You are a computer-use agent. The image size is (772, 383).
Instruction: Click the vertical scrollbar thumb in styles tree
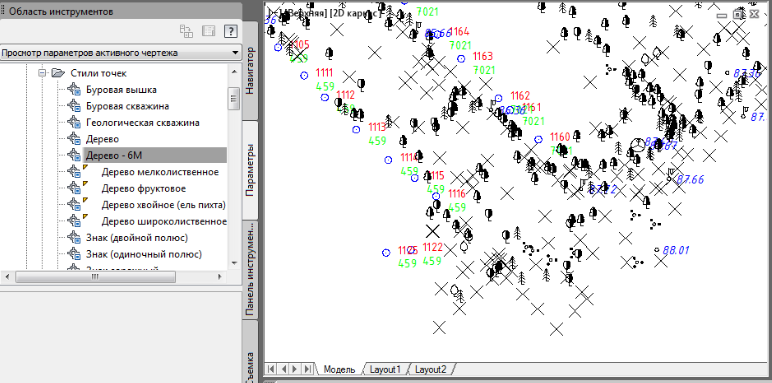[234, 99]
